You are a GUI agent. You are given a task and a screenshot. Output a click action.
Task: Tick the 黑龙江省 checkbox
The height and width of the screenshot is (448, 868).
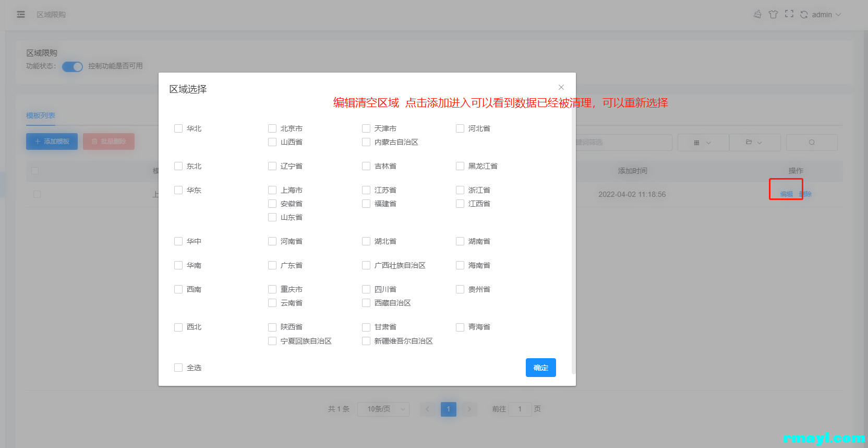460,166
